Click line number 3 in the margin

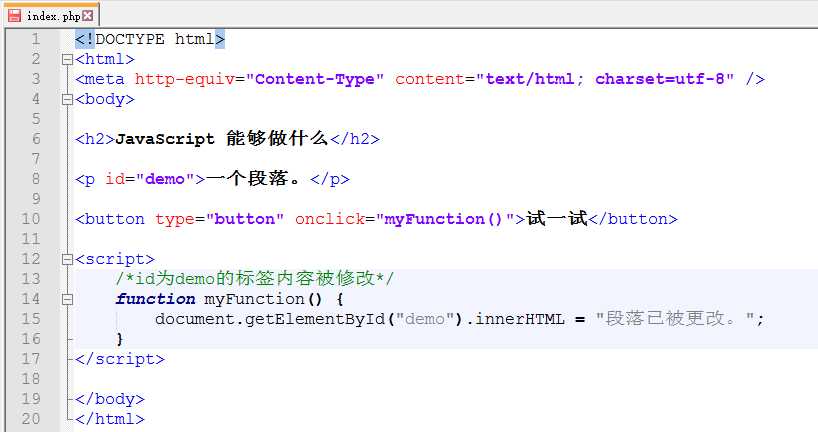pos(35,79)
